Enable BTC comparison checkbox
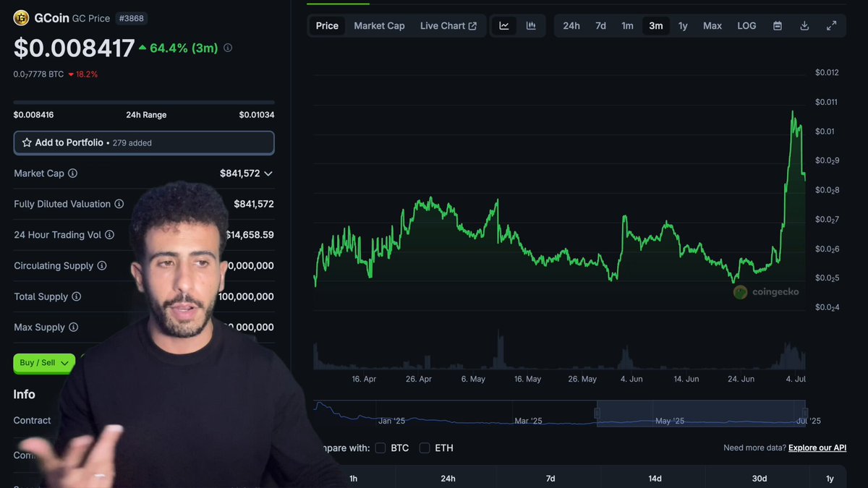 (380, 448)
